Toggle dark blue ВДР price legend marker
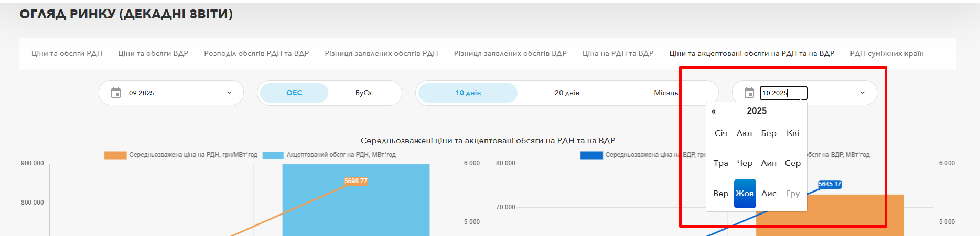The width and height of the screenshot is (980, 236). coord(591,155)
